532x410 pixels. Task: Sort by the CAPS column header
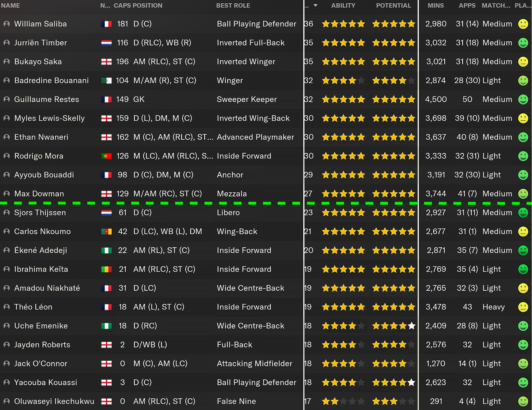pyautogui.click(x=122, y=5)
